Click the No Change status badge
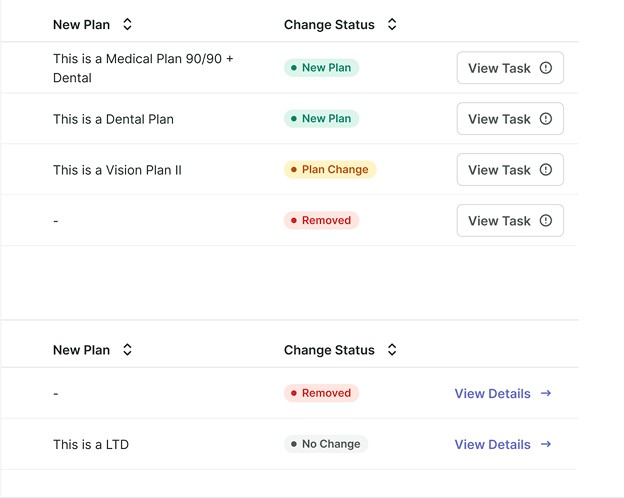The height and width of the screenshot is (498, 624). [326, 444]
